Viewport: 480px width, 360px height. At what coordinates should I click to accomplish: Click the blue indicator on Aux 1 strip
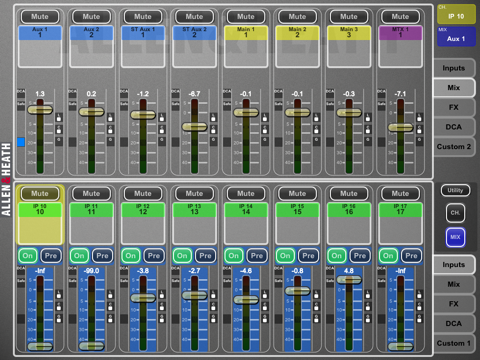(21, 142)
